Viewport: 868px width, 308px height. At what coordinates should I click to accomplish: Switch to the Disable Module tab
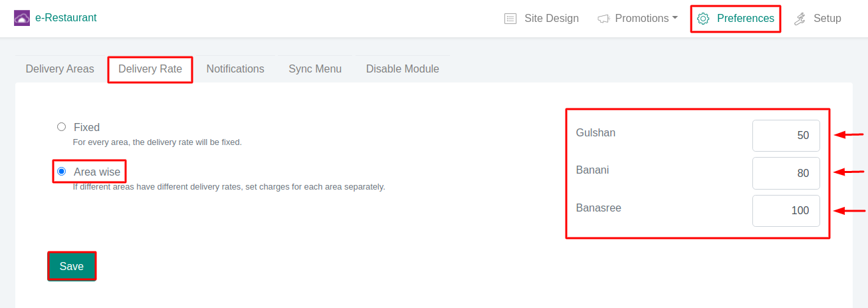[x=402, y=69]
